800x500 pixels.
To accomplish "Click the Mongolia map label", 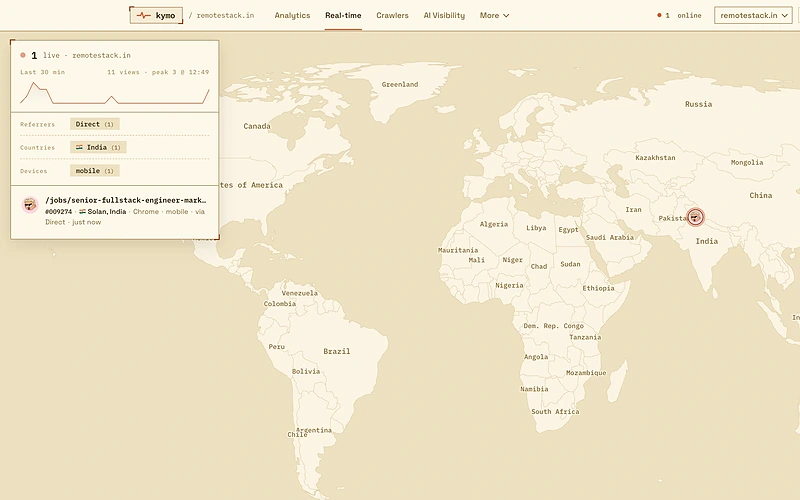I will [x=747, y=162].
